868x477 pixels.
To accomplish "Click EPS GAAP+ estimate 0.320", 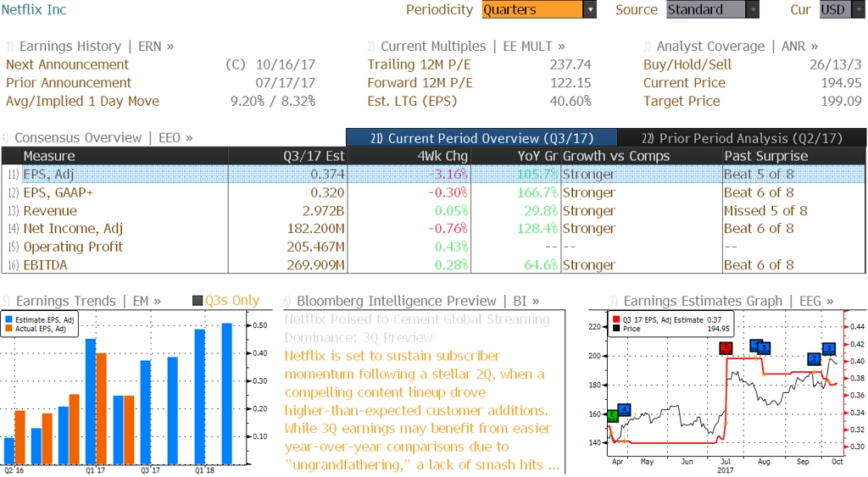I will point(327,192).
